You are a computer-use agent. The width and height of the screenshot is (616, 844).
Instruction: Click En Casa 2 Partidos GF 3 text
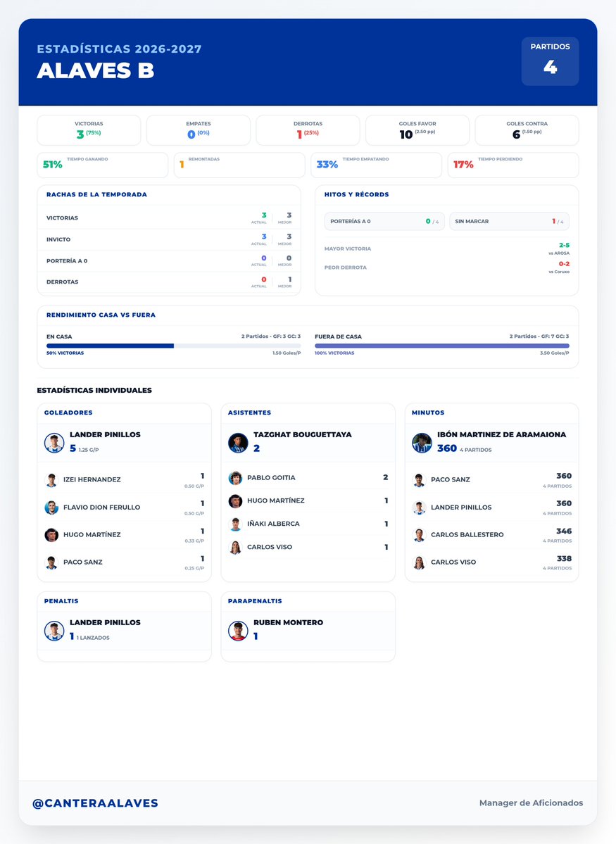[271, 336]
